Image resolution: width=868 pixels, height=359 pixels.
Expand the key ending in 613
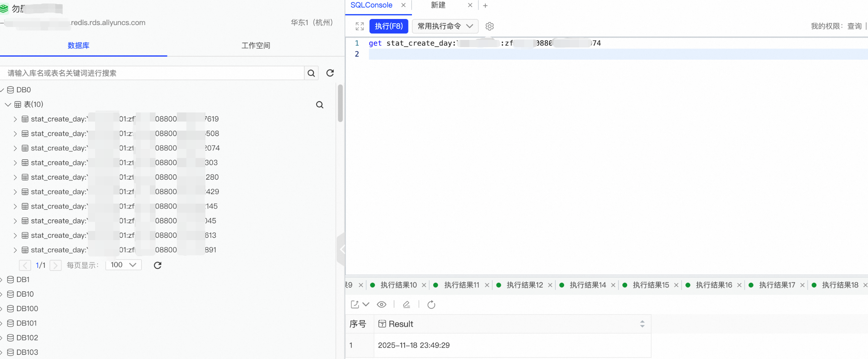(x=15, y=236)
